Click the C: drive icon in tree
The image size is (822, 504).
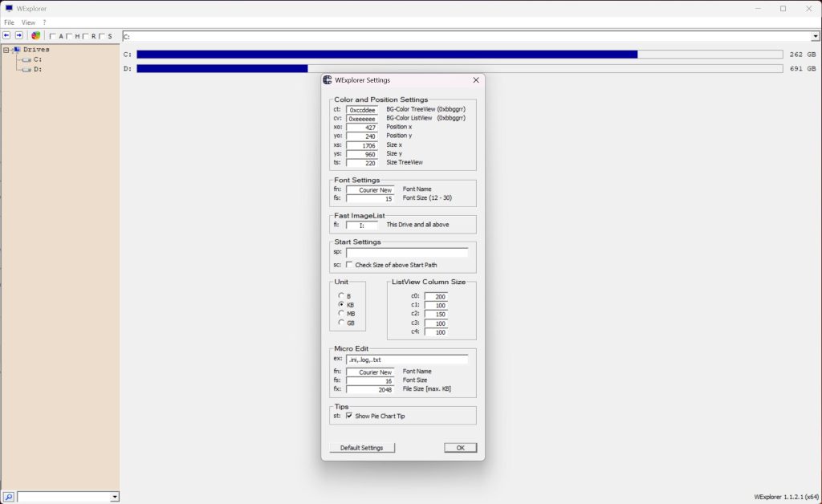click(26, 59)
